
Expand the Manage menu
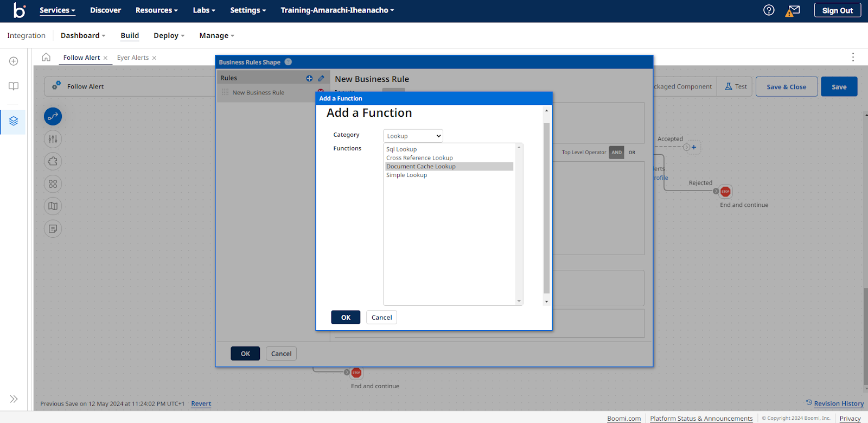coord(217,35)
